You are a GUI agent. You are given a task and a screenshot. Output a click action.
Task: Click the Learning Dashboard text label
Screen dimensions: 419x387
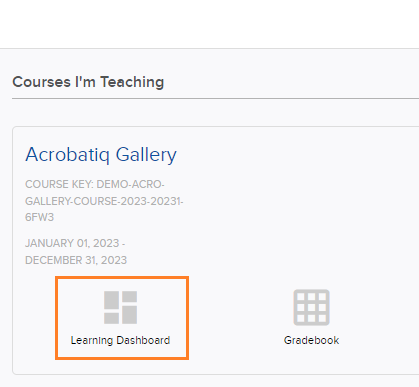click(x=120, y=340)
